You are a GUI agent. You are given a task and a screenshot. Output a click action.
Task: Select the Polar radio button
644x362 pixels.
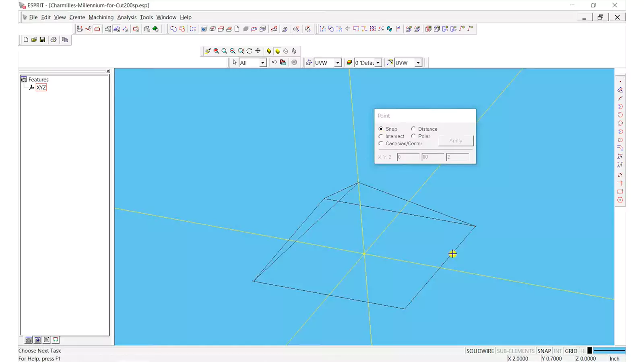413,136
